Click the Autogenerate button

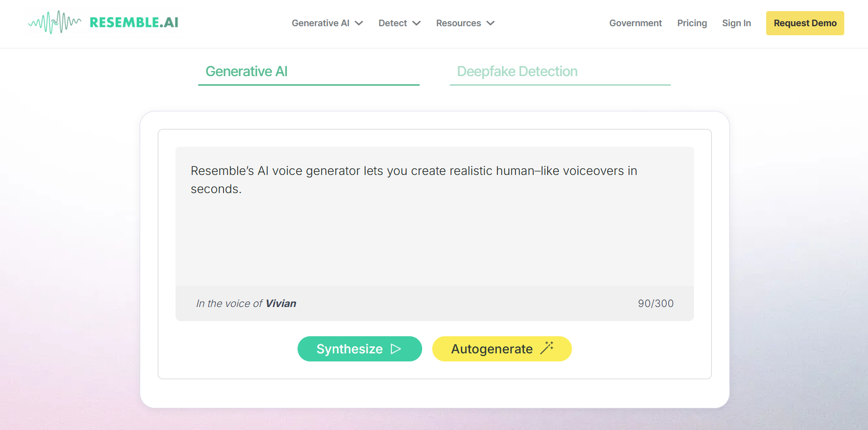[x=502, y=349]
